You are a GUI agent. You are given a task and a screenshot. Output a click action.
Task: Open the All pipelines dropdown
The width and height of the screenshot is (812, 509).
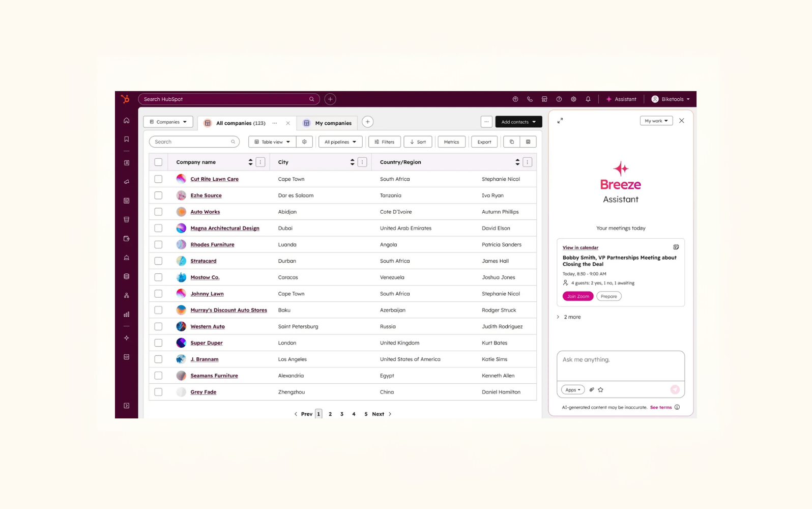click(x=340, y=142)
